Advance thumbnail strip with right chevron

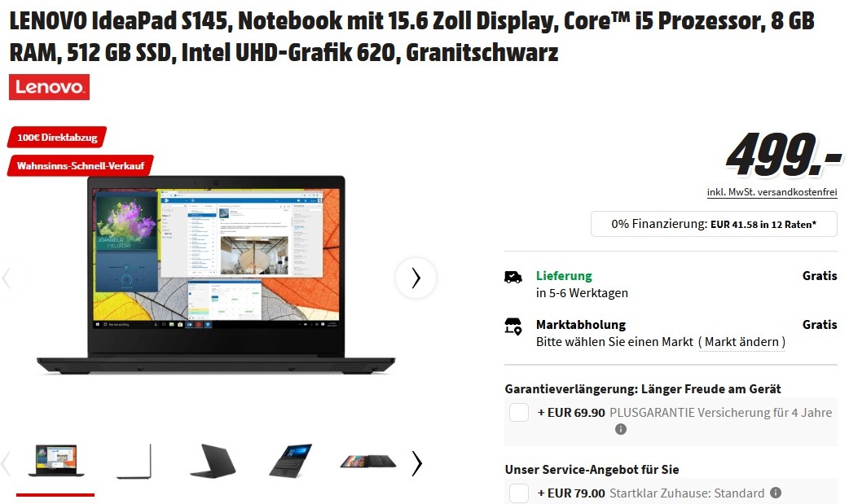[x=416, y=463]
